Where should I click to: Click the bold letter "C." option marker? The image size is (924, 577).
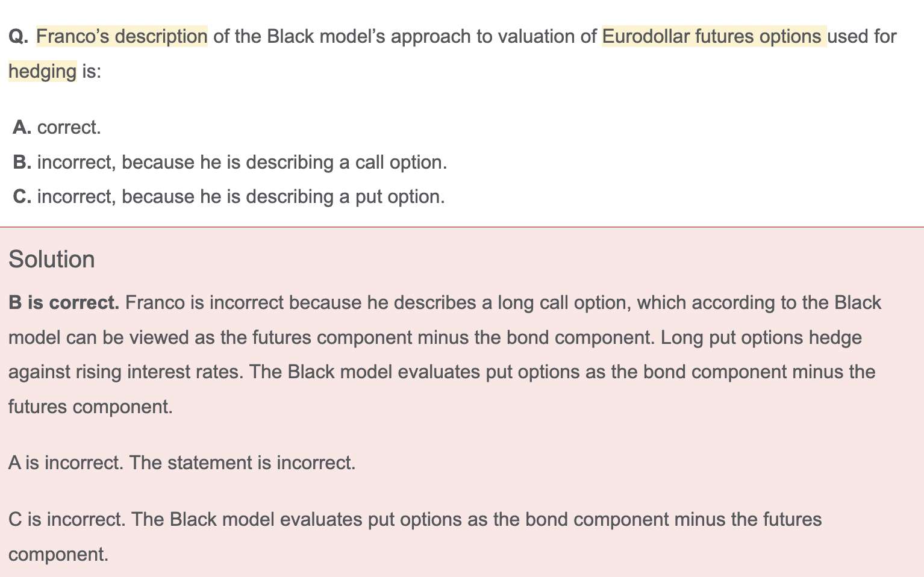22,197
